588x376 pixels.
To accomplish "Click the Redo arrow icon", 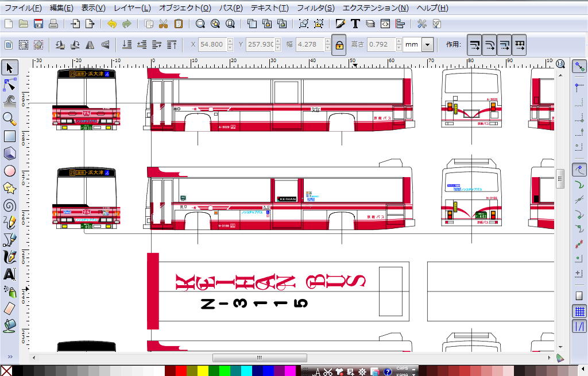I will click(127, 24).
